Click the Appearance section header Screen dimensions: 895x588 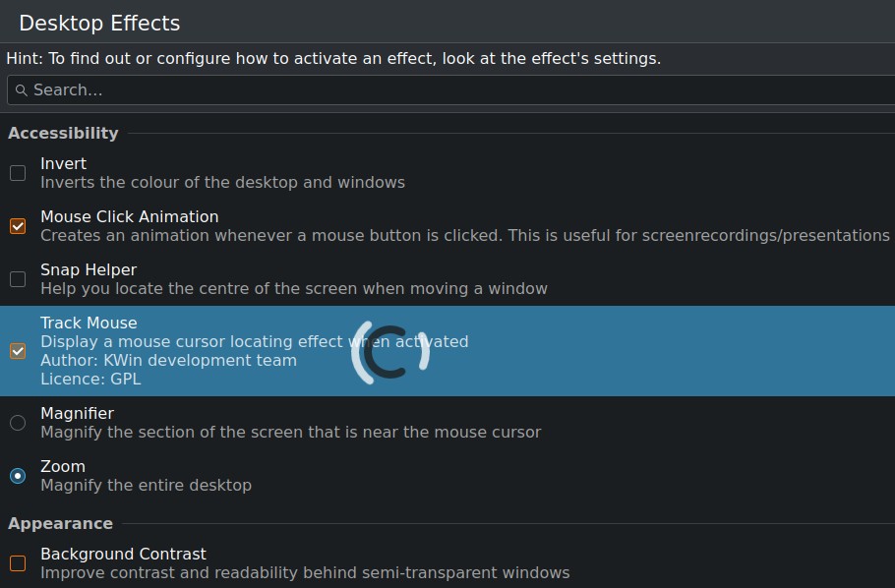point(61,523)
